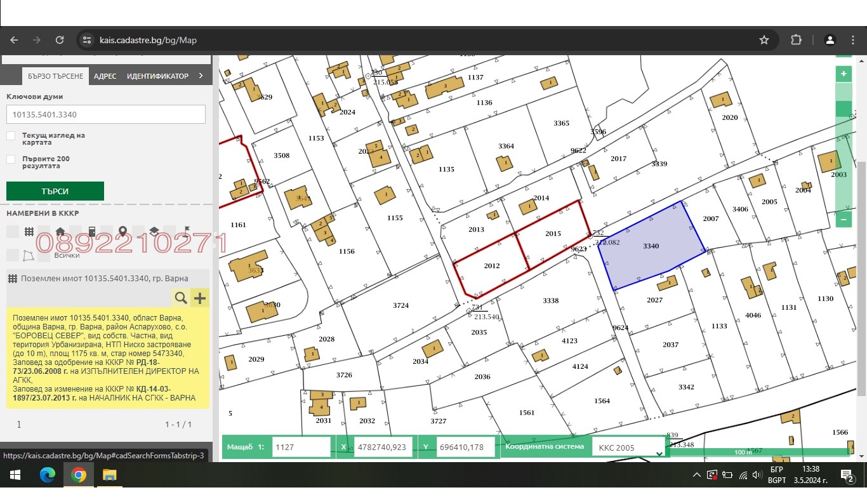Screen dimensions: 867x504
Task: Select the building (house) filter icon
Action: (x=60, y=232)
